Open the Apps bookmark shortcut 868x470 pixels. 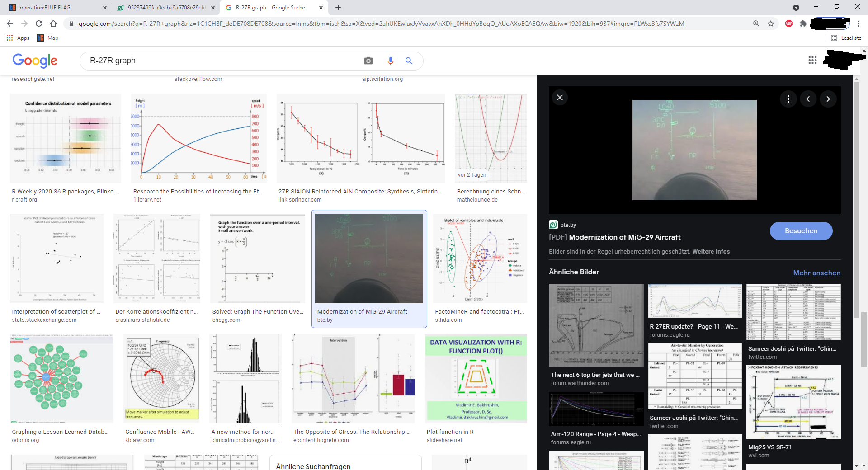click(x=18, y=38)
